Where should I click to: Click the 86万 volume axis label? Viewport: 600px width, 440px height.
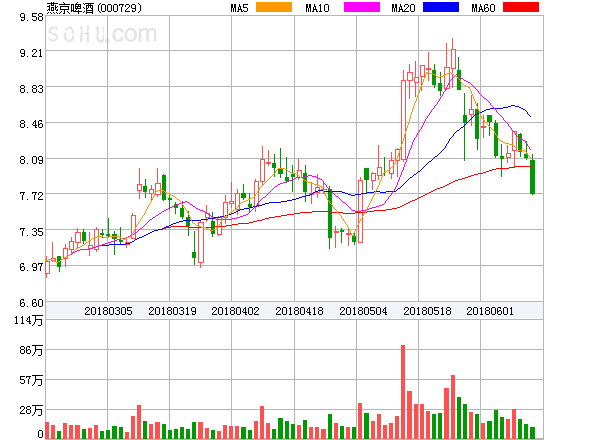[x=31, y=350]
